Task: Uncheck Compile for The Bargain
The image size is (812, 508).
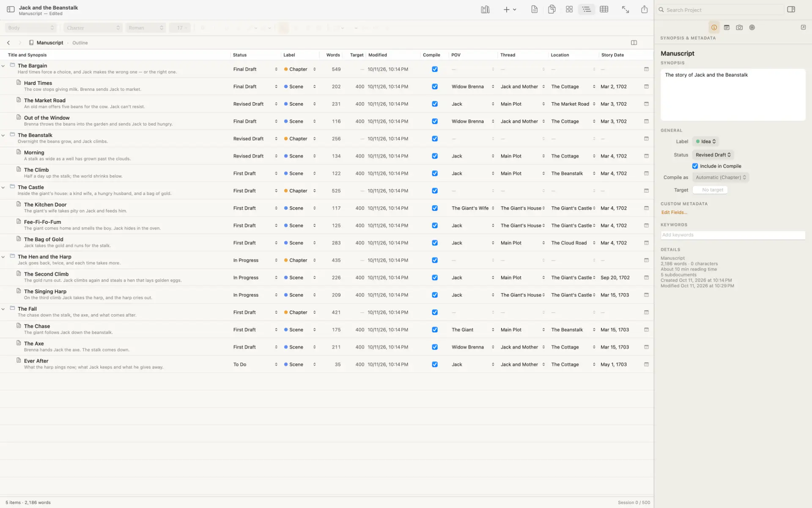Action: [435, 69]
